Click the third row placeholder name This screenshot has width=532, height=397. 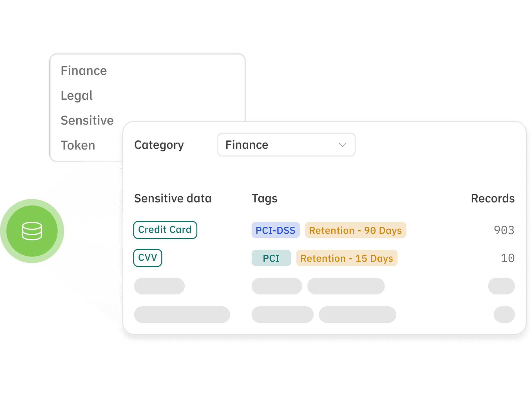pyautogui.click(x=159, y=286)
